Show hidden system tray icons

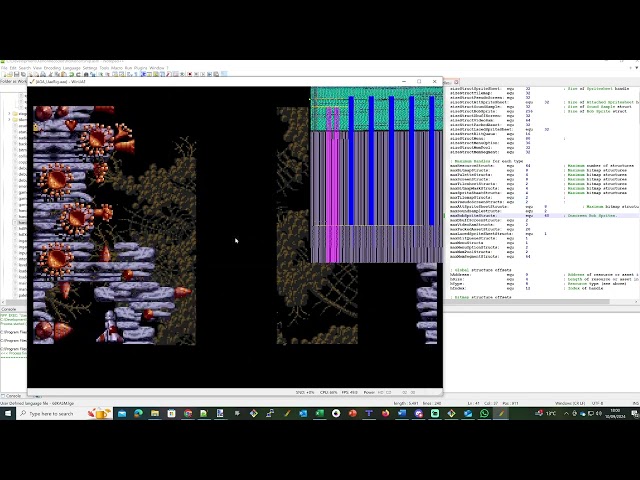coord(567,413)
